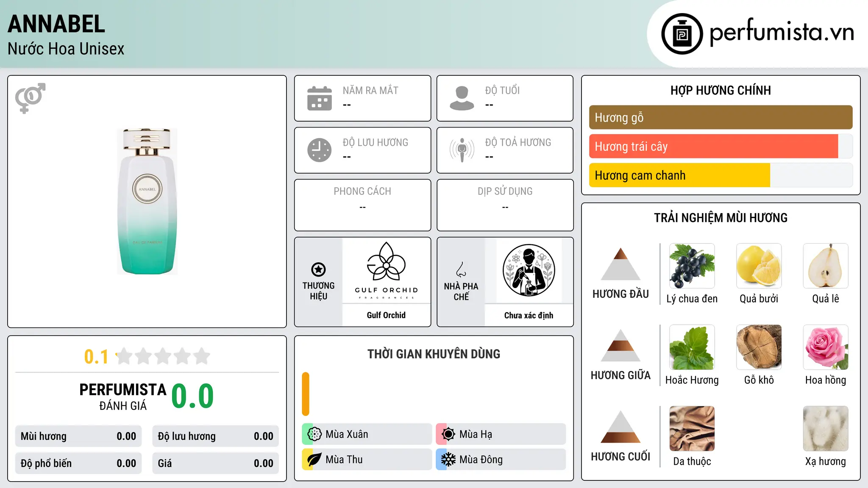Click the Hương cuối pyramid icon

620,427
